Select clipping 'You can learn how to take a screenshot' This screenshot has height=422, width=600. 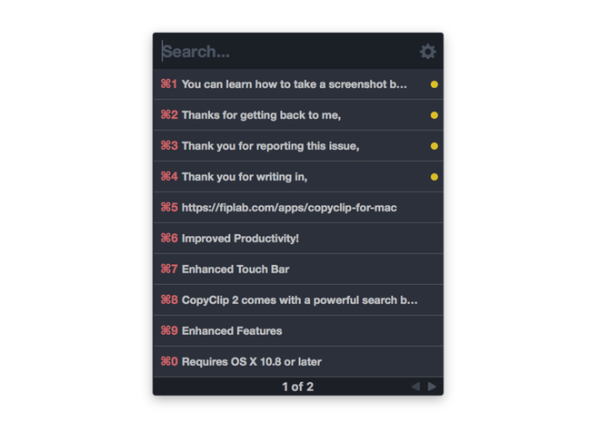point(298,85)
